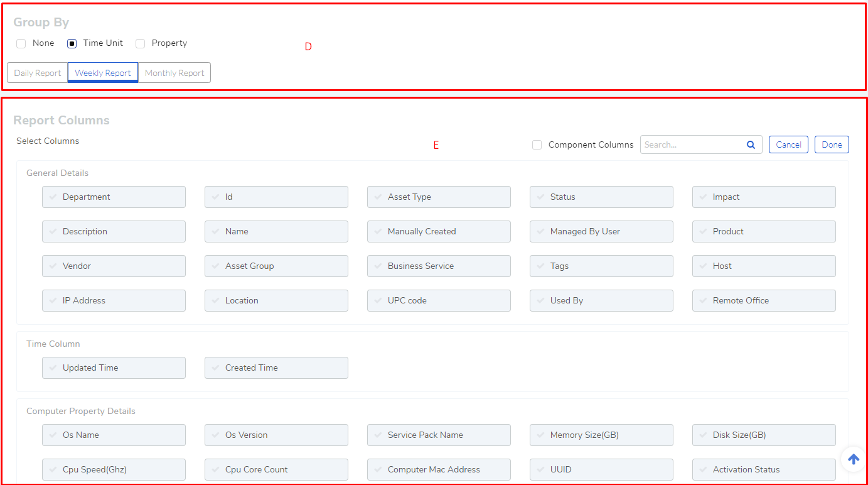Click the search magnifier icon

coord(751,144)
